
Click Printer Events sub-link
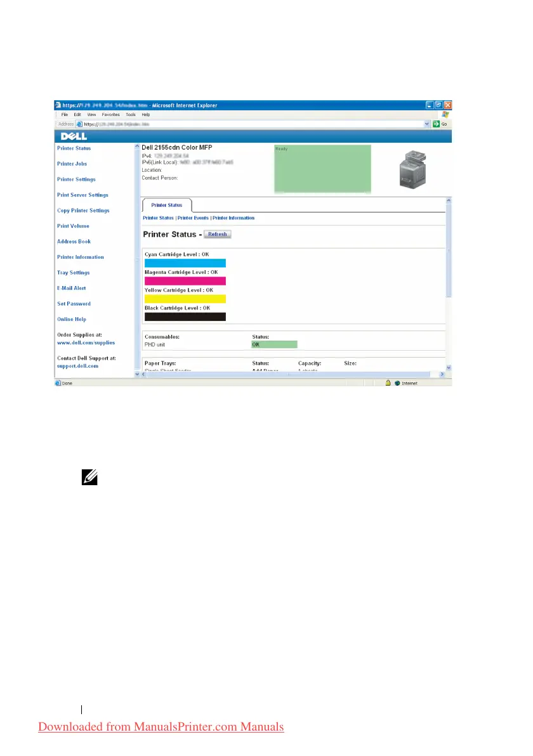pyautogui.click(x=193, y=218)
